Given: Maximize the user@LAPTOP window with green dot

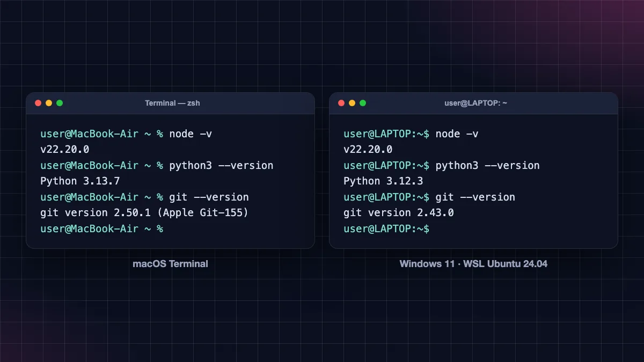Looking at the screenshot, I should click(x=363, y=103).
